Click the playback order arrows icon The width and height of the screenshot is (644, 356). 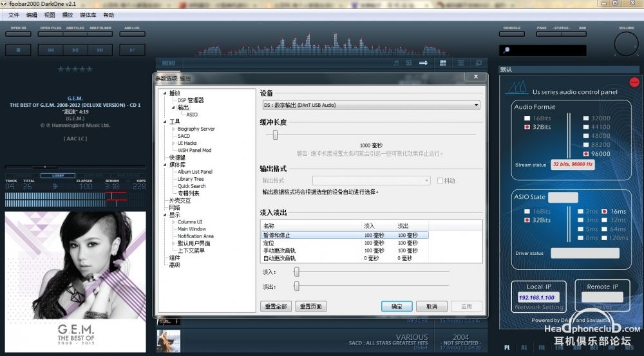(423, 63)
